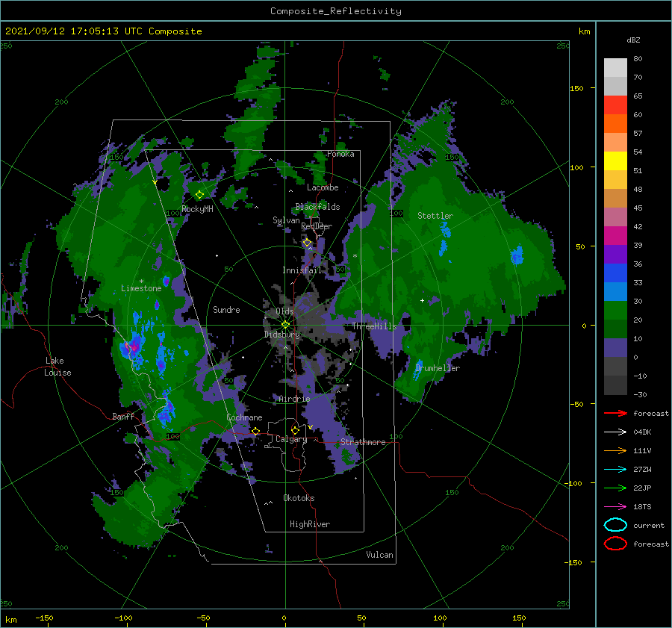Image resolution: width=672 pixels, height=628 pixels.
Task: Click the HighRiver label
Action: coord(310,524)
